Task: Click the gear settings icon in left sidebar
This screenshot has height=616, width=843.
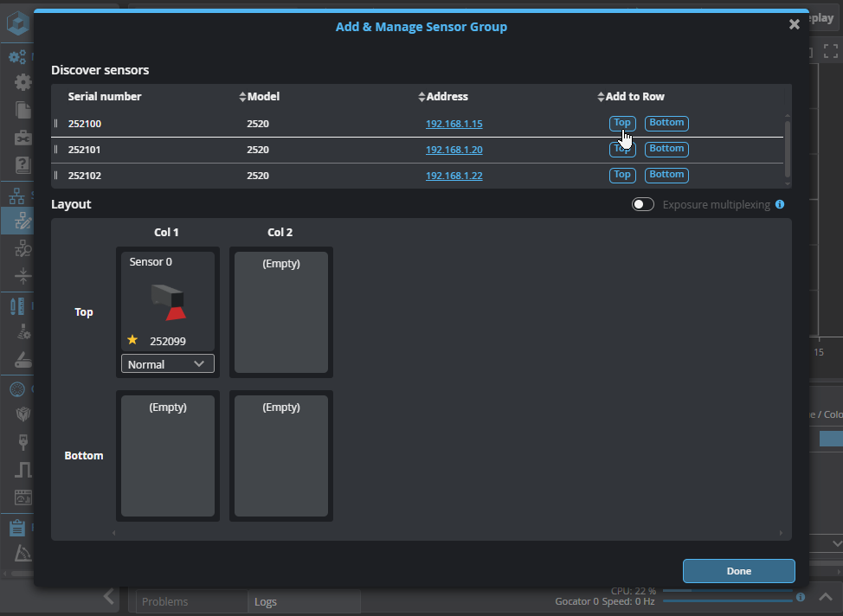Action: tap(23, 82)
